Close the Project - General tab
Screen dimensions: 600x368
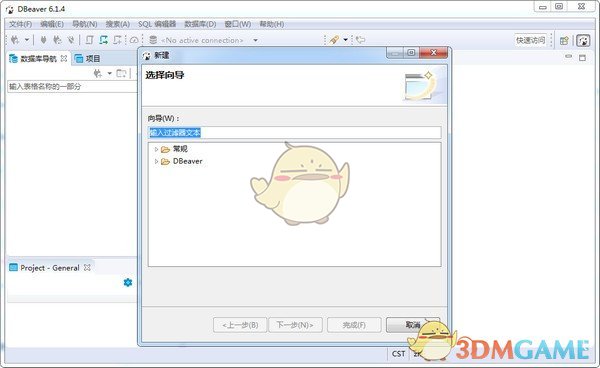[x=87, y=267]
